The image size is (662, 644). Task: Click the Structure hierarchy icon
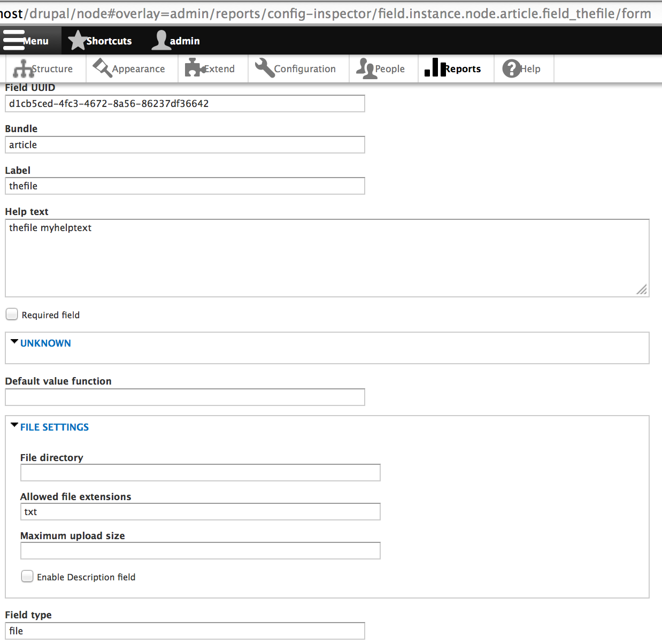tap(23, 68)
